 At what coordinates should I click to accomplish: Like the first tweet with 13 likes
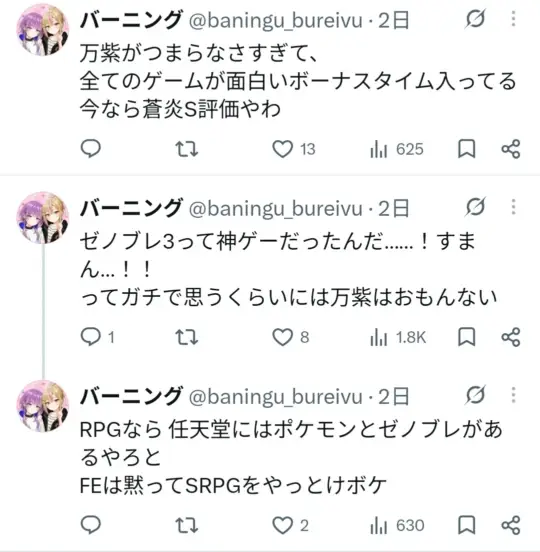(x=294, y=149)
